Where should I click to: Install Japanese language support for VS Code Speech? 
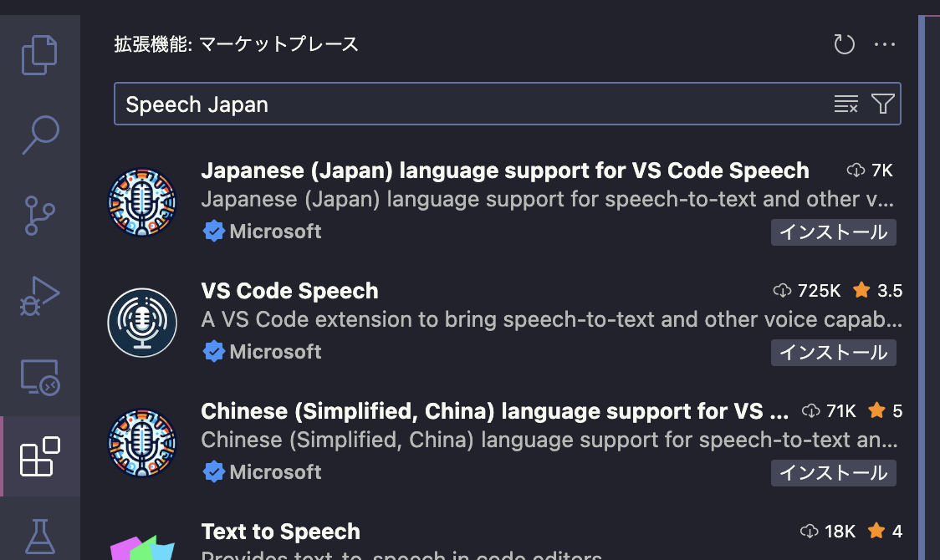tap(833, 232)
